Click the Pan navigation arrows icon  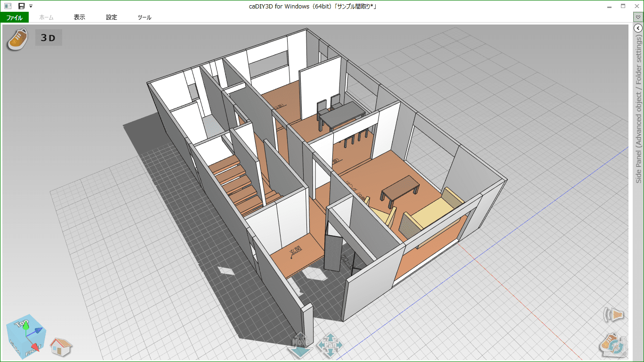click(x=330, y=345)
